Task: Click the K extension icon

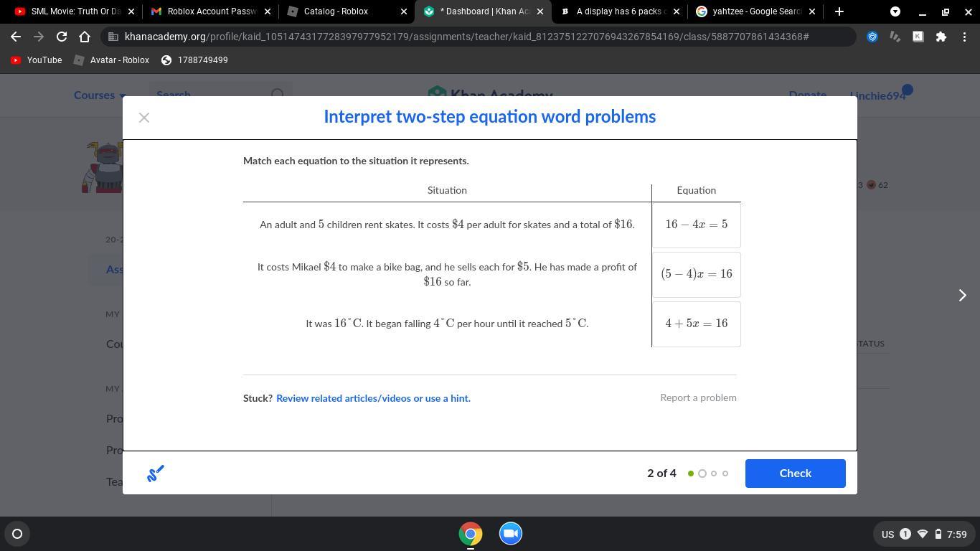Action: pos(918,37)
